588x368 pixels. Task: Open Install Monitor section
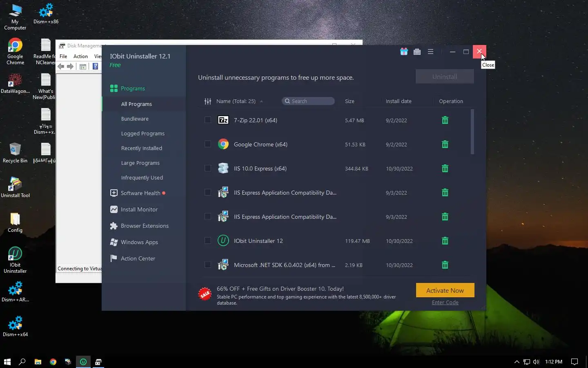134,209
